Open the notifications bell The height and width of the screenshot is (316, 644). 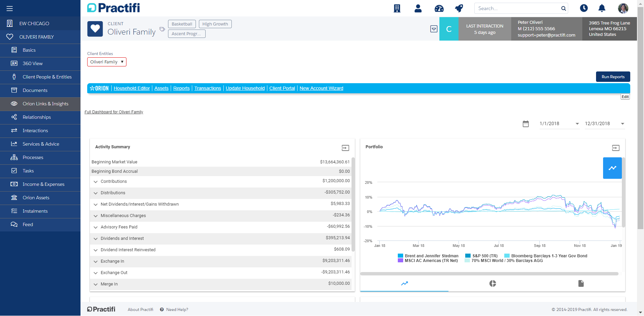tap(602, 8)
